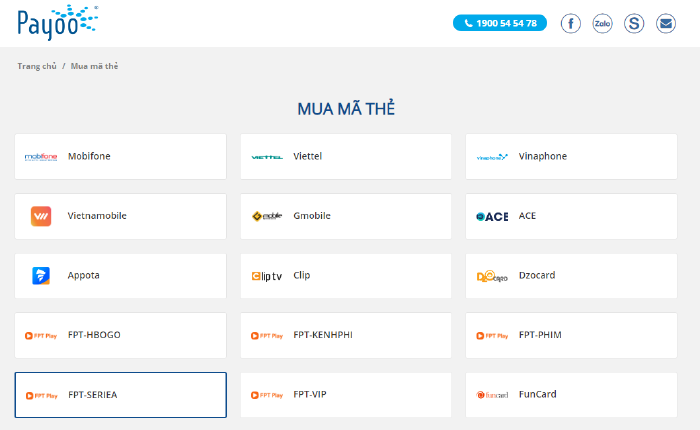Click the Dzocard logo icon

pyautogui.click(x=492, y=276)
